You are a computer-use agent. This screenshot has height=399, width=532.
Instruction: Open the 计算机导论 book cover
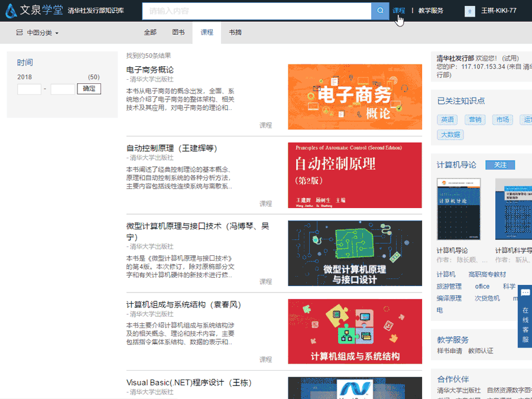pyautogui.click(x=459, y=209)
